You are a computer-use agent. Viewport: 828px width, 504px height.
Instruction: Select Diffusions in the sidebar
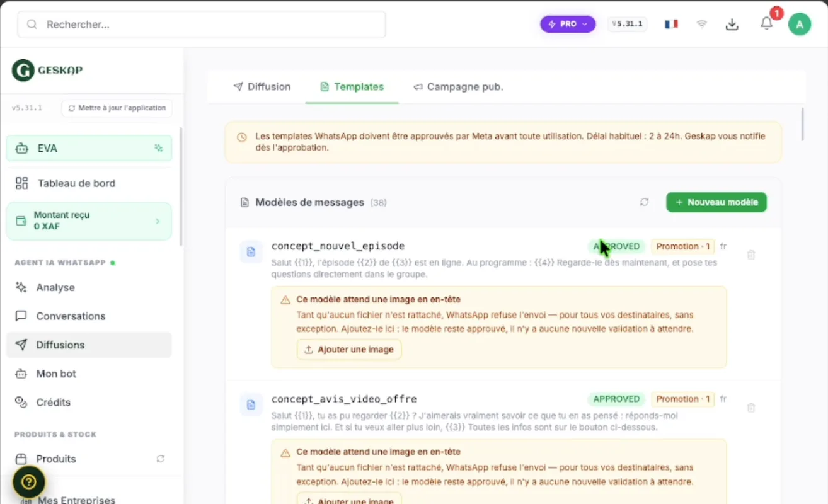click(89, 345)
